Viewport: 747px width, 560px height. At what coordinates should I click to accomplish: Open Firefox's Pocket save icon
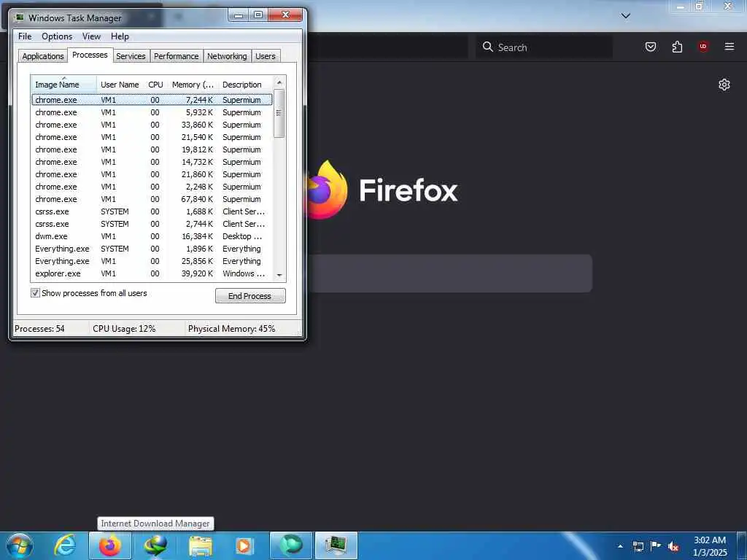coord(650,47)
